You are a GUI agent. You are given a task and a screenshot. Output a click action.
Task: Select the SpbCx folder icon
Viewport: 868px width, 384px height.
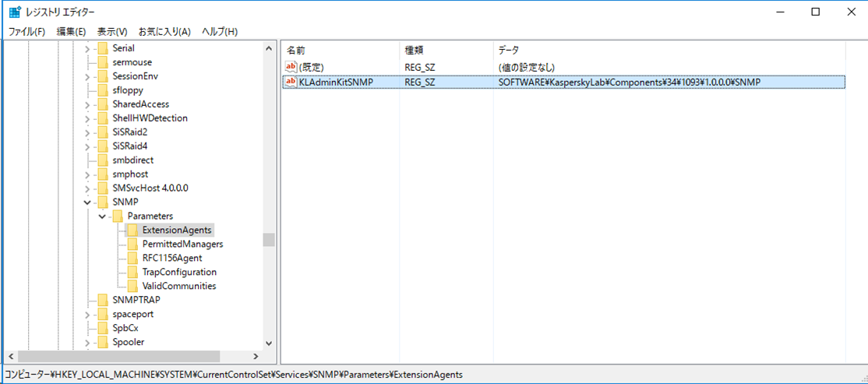[102, 328]
